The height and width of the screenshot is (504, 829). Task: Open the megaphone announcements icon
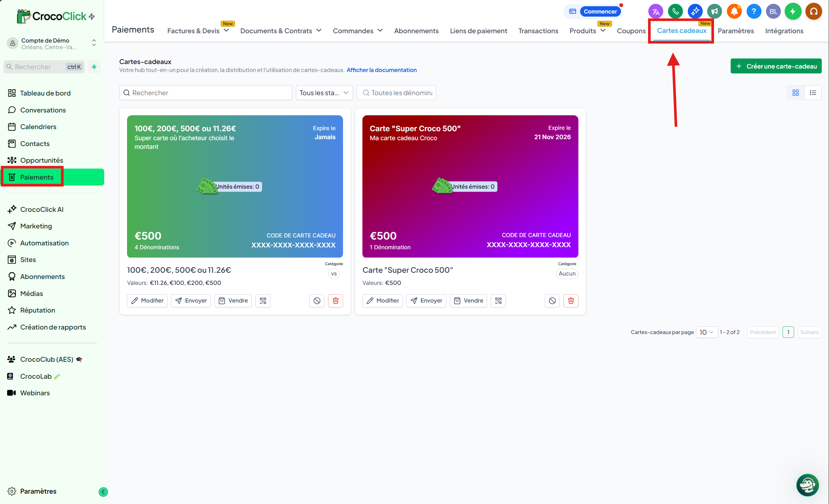714,11
